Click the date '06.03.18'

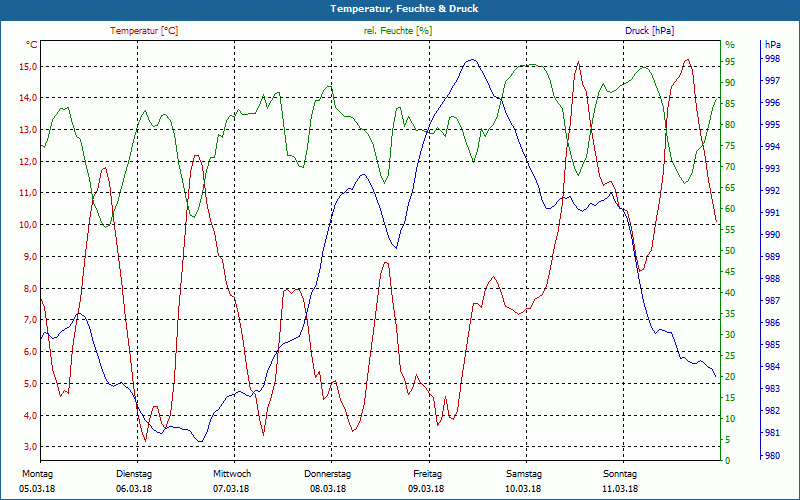click(x=134, y=489)
